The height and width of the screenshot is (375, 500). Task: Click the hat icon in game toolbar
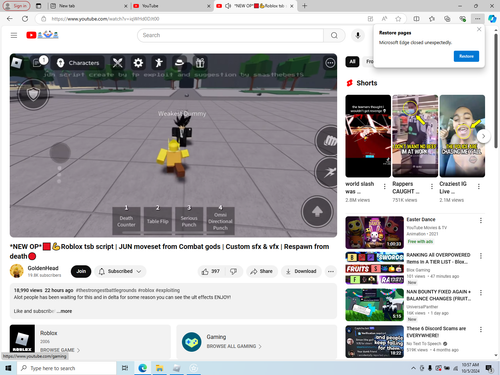(179, 63)
